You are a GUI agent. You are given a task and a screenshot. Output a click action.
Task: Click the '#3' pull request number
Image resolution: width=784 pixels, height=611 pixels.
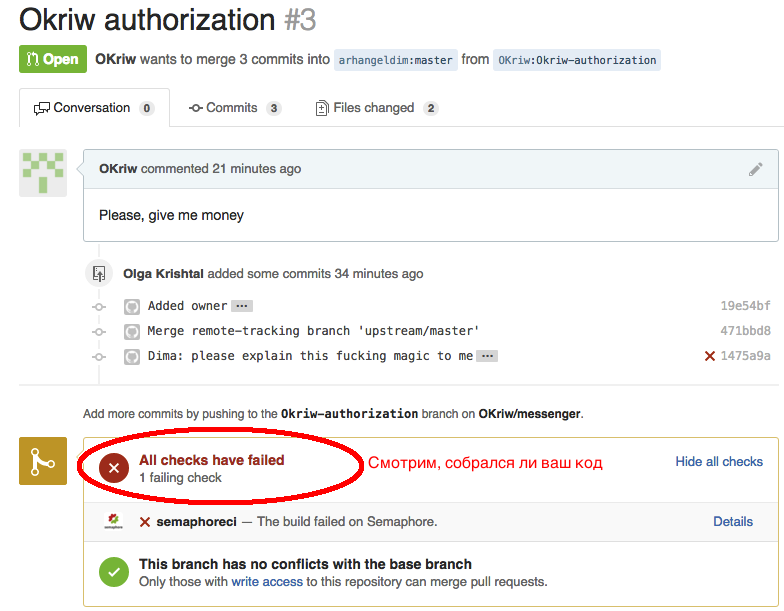pyautogui.click(x=300, y=20)
